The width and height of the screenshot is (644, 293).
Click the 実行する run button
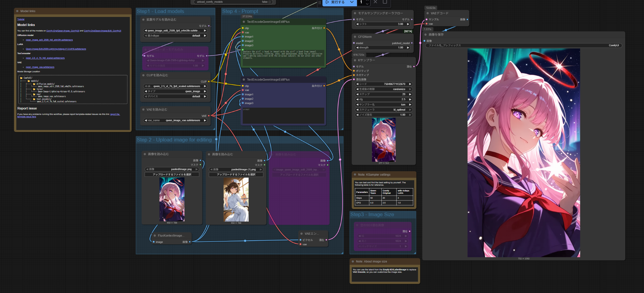point(336,2)
